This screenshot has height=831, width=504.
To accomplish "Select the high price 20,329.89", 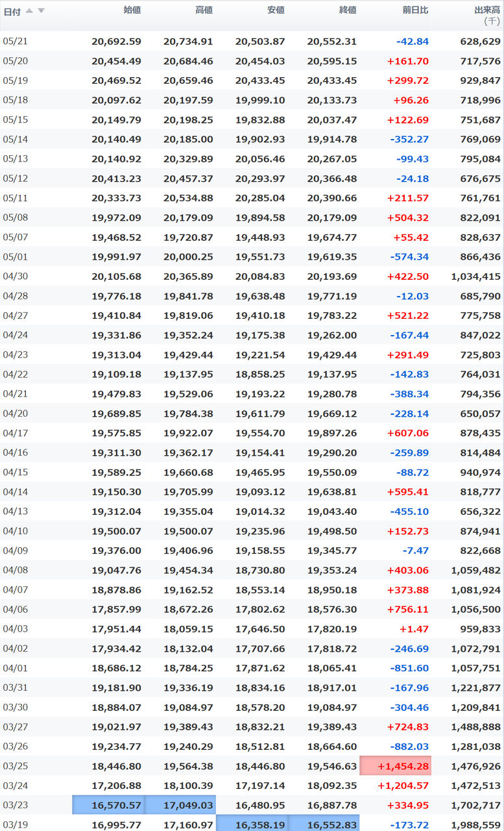I will (x=188, y=158).
